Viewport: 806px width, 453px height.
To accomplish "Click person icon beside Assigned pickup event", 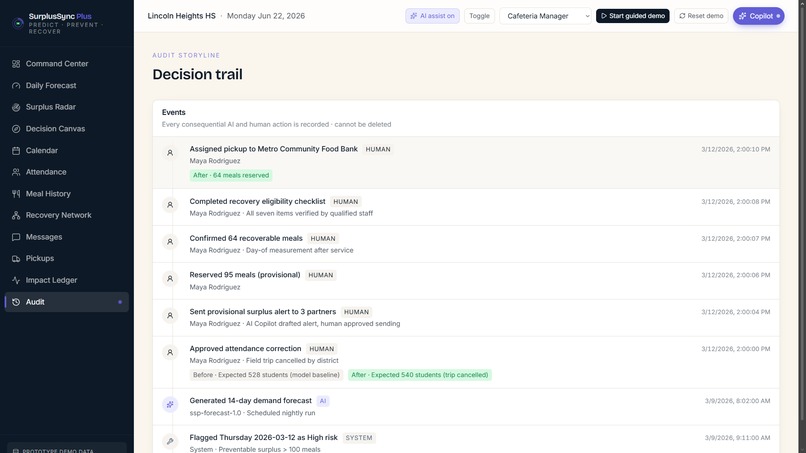I will tap(170, 153).
